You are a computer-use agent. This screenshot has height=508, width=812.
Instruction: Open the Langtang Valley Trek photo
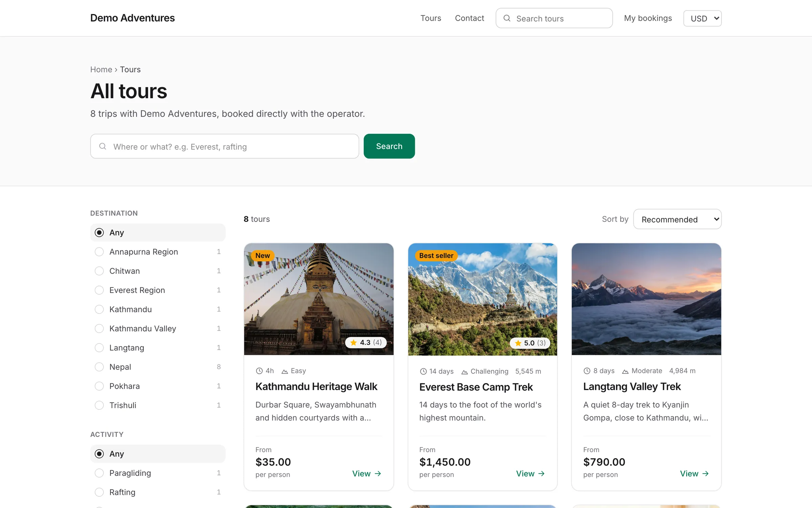[x=646, y=299]
